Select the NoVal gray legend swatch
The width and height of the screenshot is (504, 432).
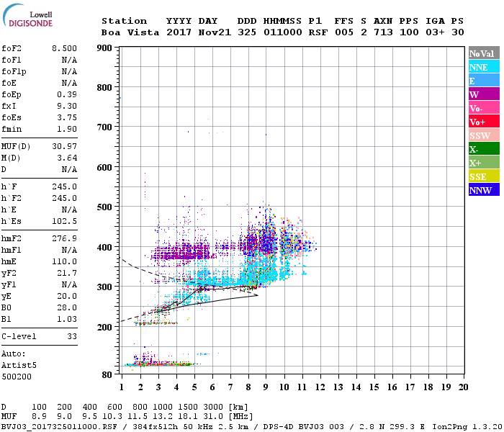tap(484, 53)
